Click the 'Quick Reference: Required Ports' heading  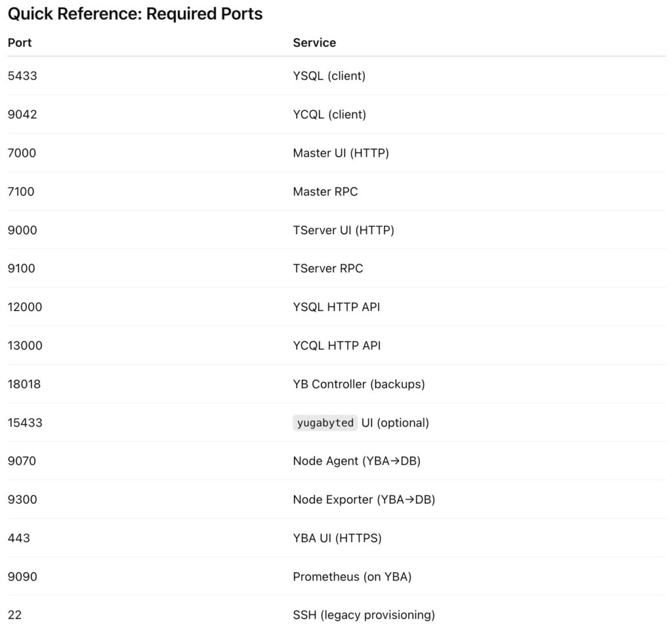coord(135,14)
